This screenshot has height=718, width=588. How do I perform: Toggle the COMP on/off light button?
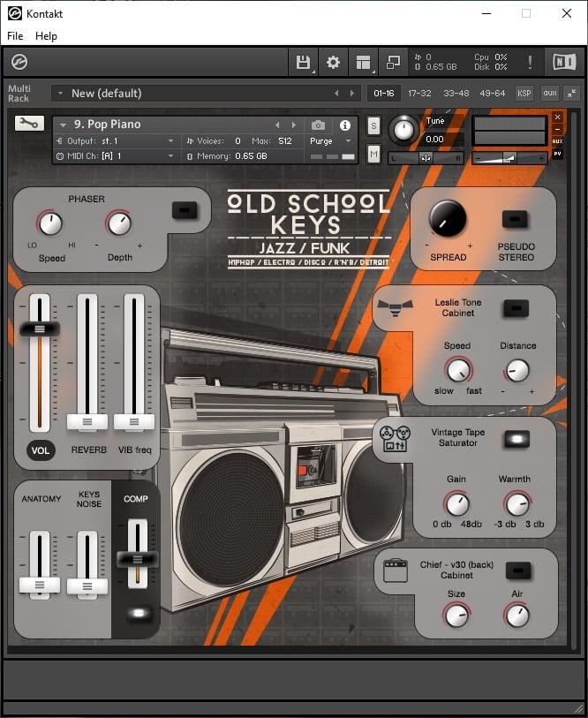click(139, 613)
